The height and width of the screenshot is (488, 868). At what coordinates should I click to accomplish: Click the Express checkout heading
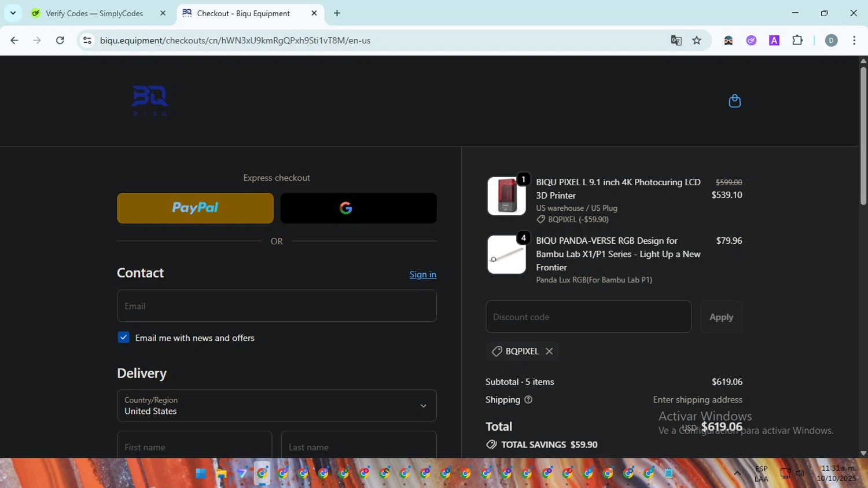tap(277, 178)
